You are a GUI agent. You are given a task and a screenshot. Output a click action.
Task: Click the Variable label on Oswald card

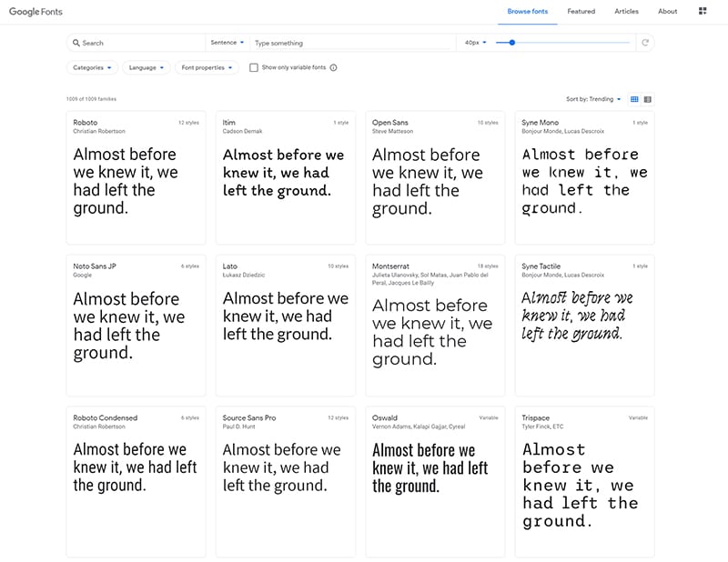[489, 417]
